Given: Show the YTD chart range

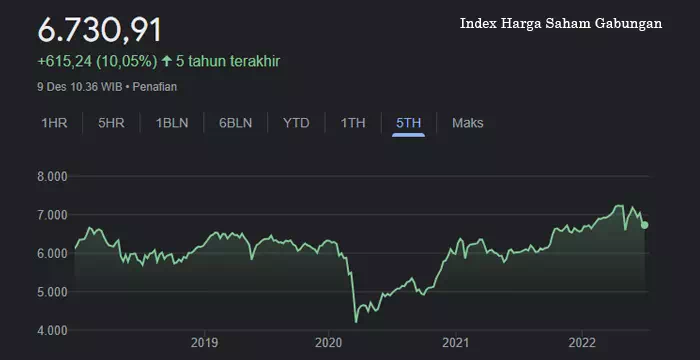Looking at the screenshot, I should point(296,123).
